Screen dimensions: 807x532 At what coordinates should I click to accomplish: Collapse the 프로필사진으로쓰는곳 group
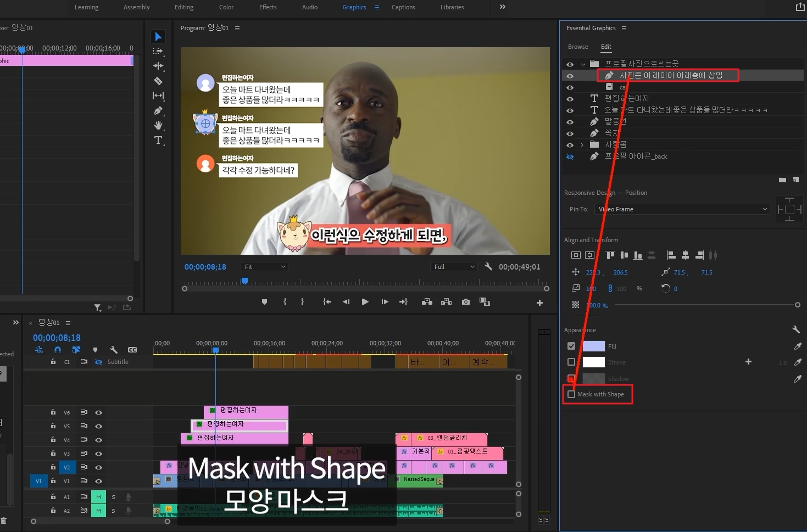tap(583, 64)
